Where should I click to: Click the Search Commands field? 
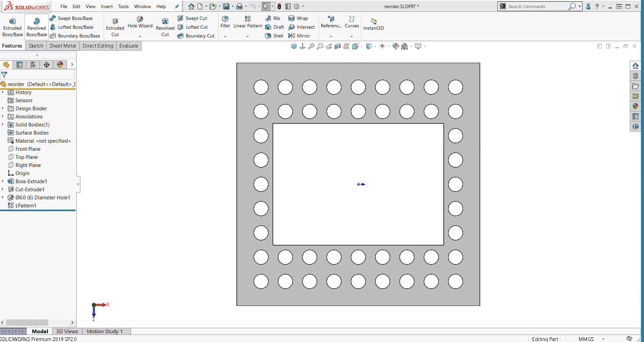pyautogui.click(x=537, y=6)
